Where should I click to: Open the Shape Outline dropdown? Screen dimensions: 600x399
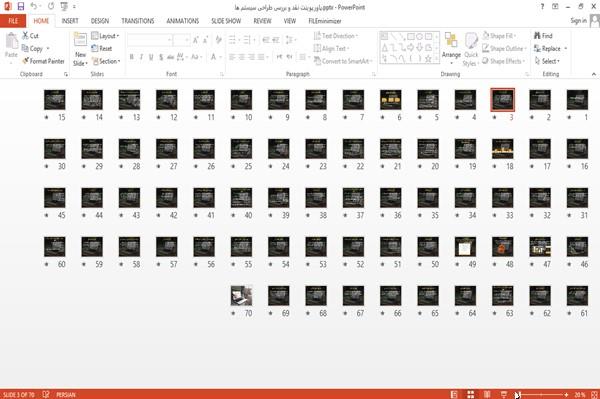(x=504, y=48)
